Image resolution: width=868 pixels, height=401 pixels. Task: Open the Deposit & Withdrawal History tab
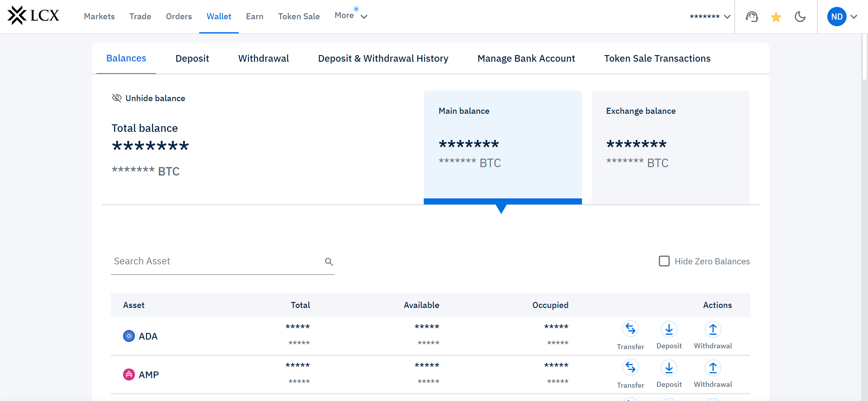pyautogui.click(x=383, y=58)
